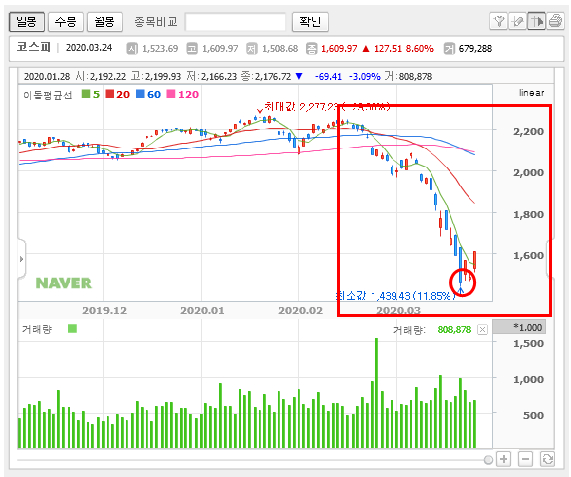Click the blue down-triangle change indicator
571x477 pixels.
pos(299,76)
